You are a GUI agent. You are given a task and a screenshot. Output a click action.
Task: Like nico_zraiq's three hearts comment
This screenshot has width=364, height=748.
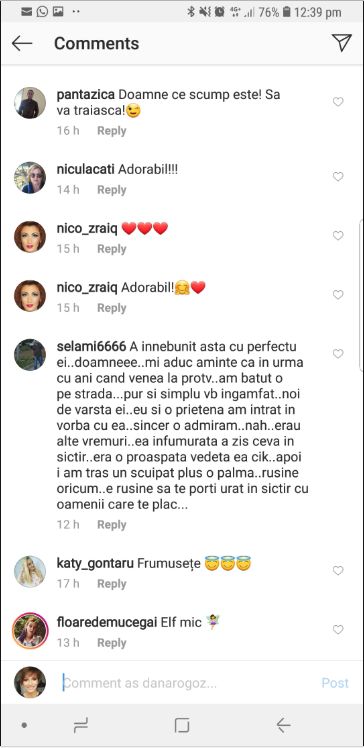point(338,236)
